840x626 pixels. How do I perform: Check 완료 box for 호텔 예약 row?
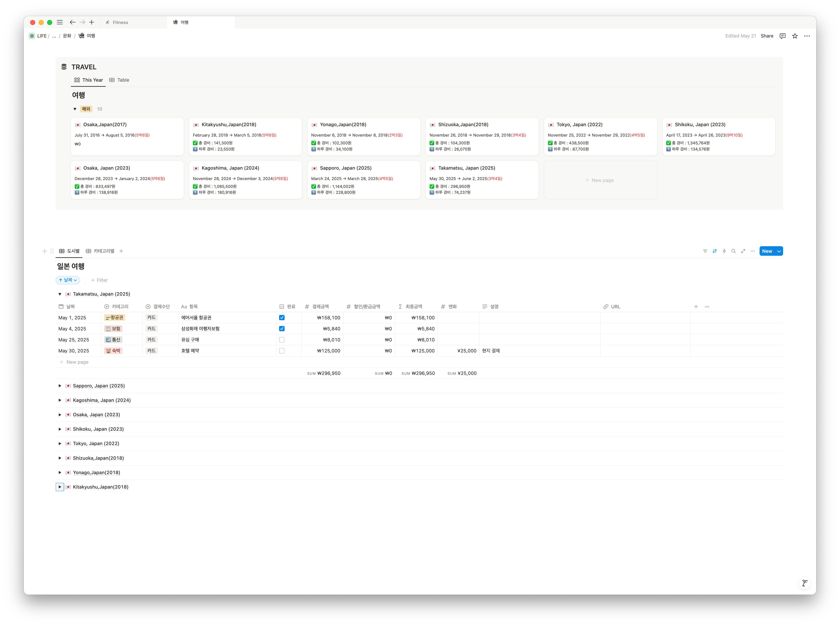pyautogui.click(x=282, y=351)
